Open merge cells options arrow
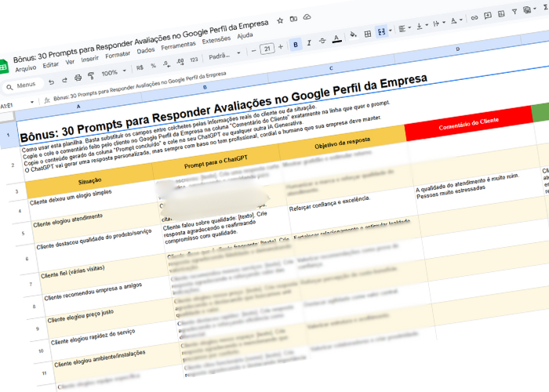The image size is (549, 392). point(390,31)
